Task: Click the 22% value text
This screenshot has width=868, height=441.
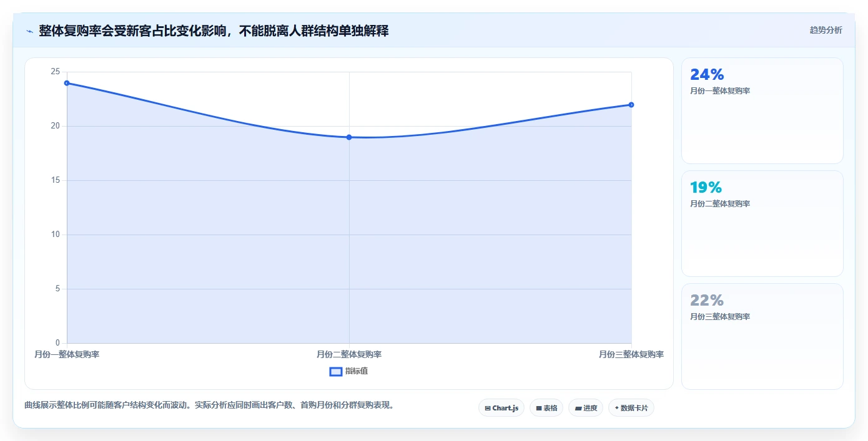Action: click(x=707, y=300)
